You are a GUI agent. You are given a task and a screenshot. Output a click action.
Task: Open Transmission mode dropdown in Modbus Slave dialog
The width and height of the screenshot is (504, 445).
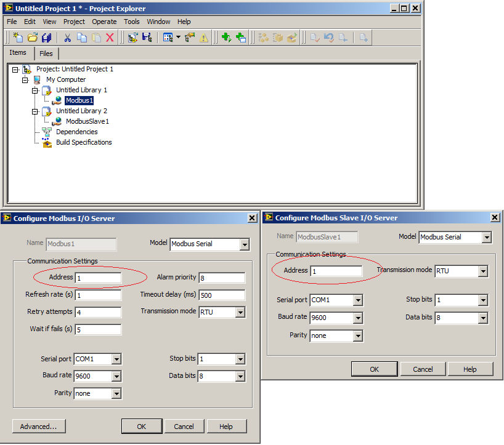(483, 271)
